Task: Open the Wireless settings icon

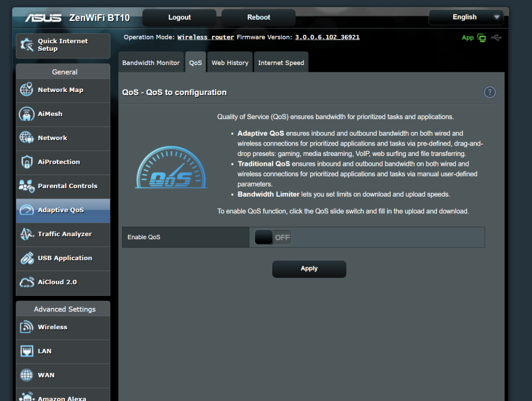Action: [x=26, y=327]
